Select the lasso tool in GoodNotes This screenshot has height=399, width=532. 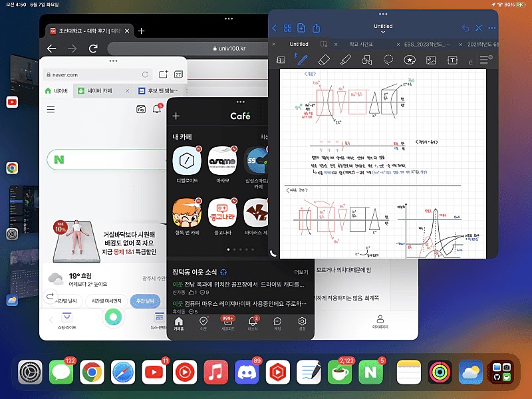(x=388, y=60)
